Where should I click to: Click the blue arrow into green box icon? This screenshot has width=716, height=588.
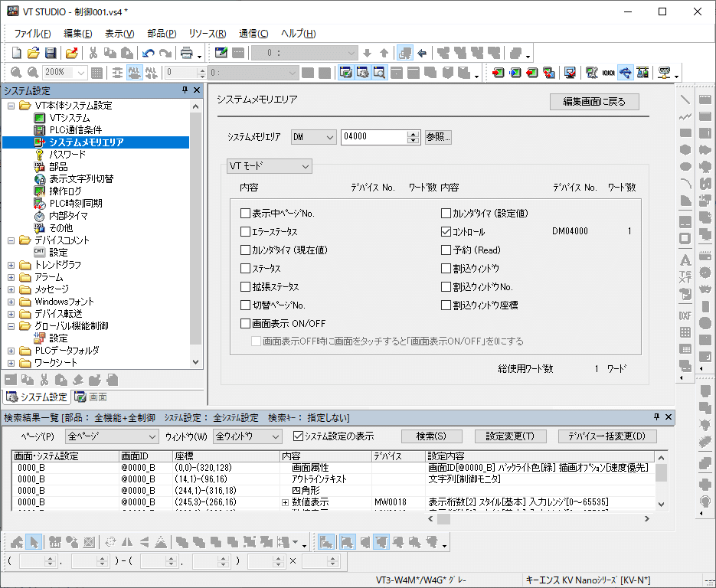point(515,73)
